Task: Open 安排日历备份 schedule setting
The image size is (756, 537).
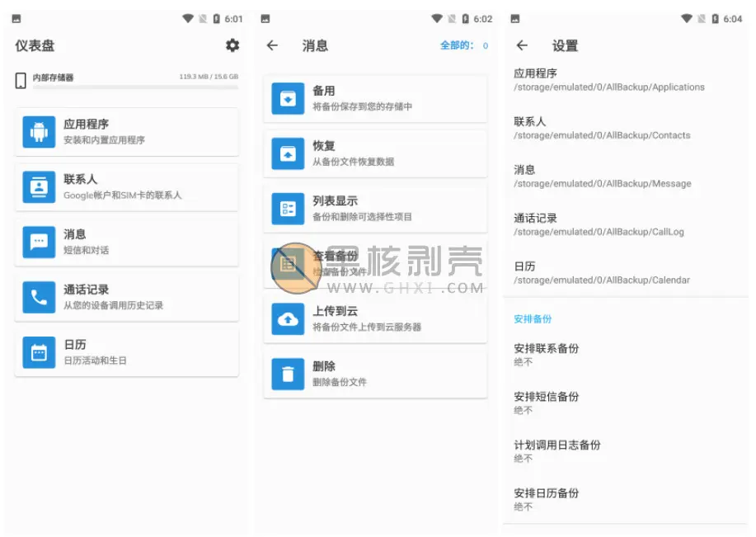Action: 626,499
